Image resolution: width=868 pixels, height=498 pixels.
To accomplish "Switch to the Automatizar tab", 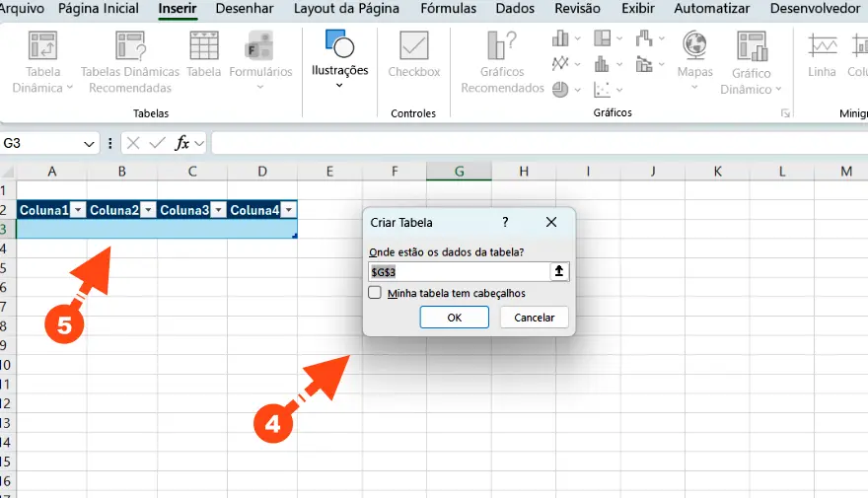I will coord(712,8).
